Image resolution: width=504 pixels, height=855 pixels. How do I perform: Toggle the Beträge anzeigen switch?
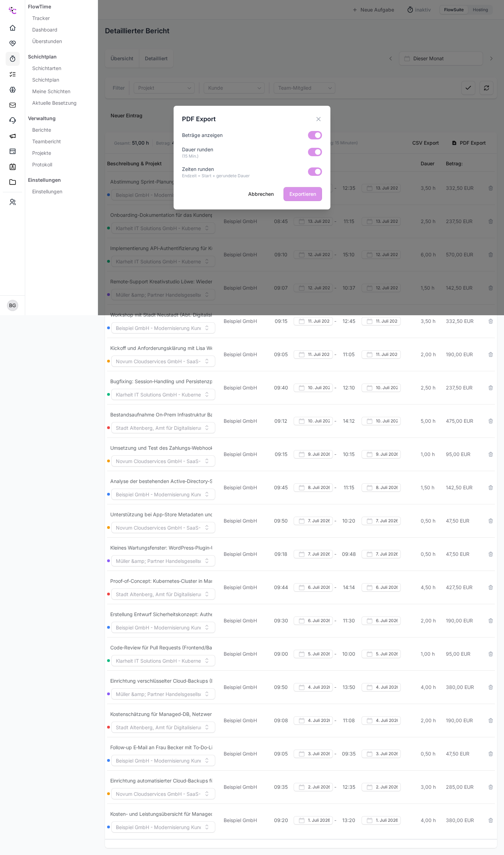(315, 135)
